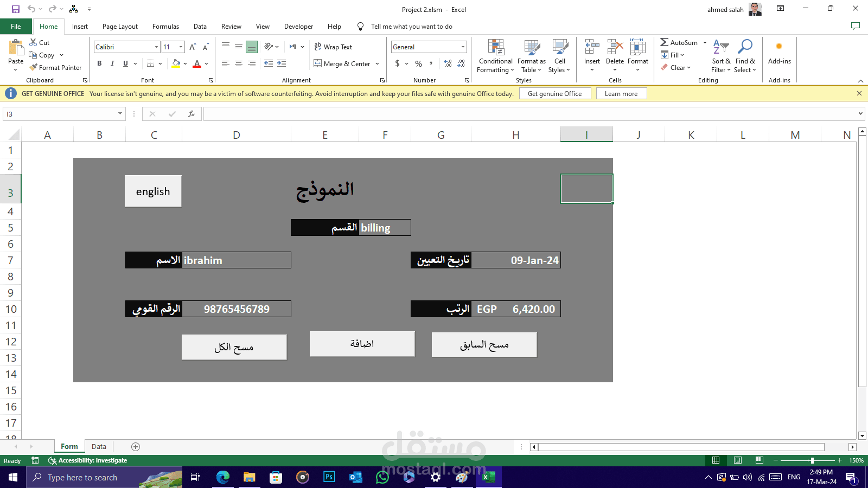Toggle Wrap Text
The height and width of the screenshot is (488, 868).
(333, 47)
